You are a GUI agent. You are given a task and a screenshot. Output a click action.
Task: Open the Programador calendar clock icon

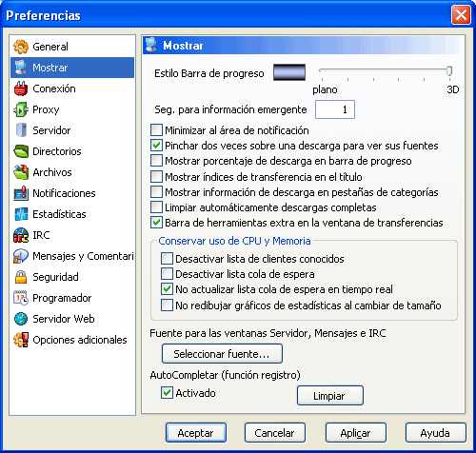21,298
